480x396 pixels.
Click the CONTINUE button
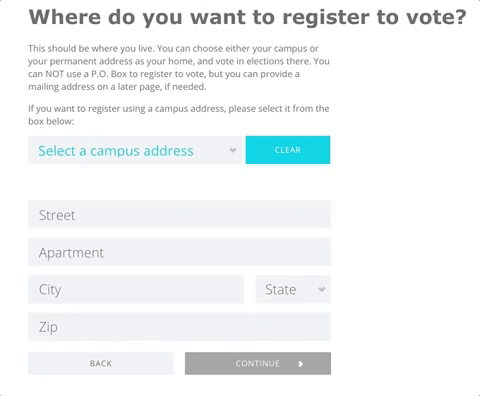tap(258, 363)
